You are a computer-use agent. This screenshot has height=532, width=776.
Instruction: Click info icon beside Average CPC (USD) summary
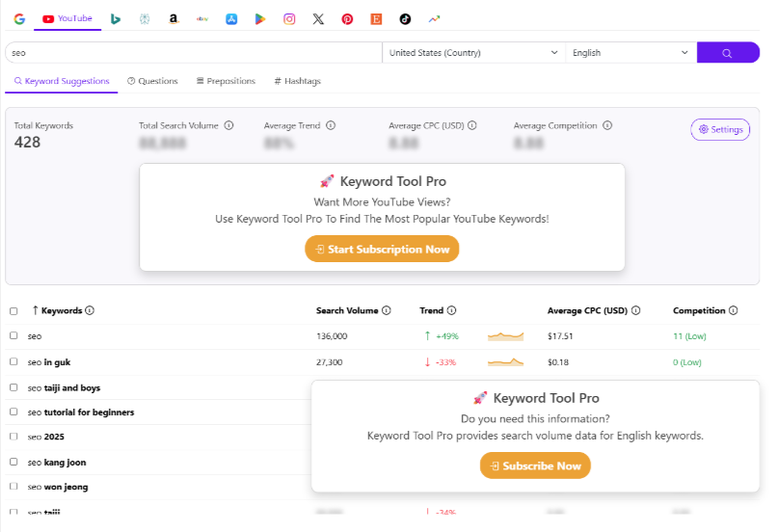tap(472, 125)
